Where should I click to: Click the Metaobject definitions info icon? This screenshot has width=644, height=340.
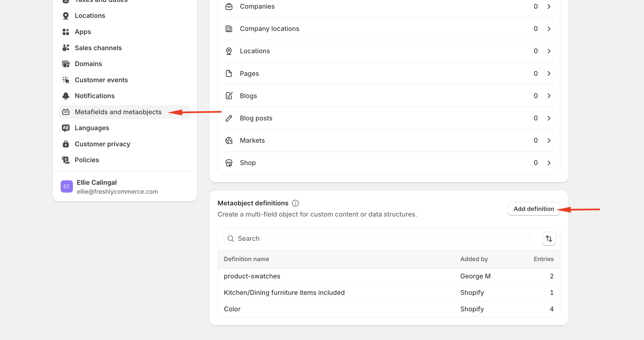tap(295, 203)
